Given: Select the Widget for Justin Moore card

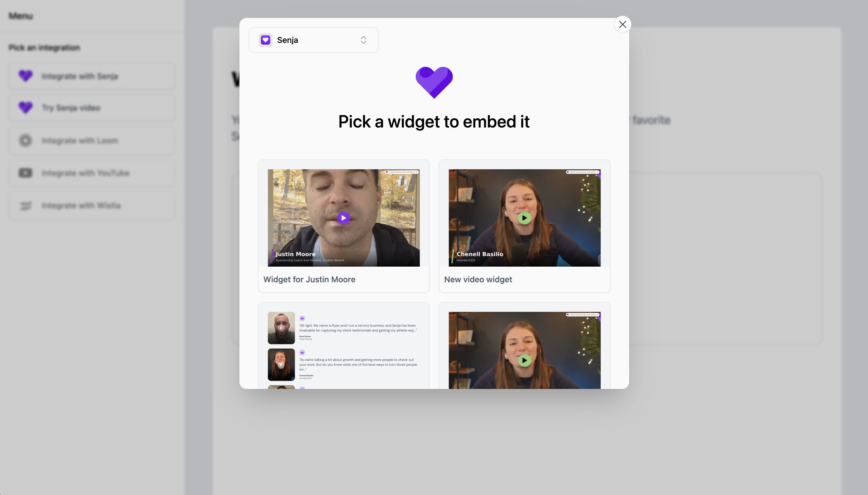Looking at the screenshot, I should tap(343, 226).
